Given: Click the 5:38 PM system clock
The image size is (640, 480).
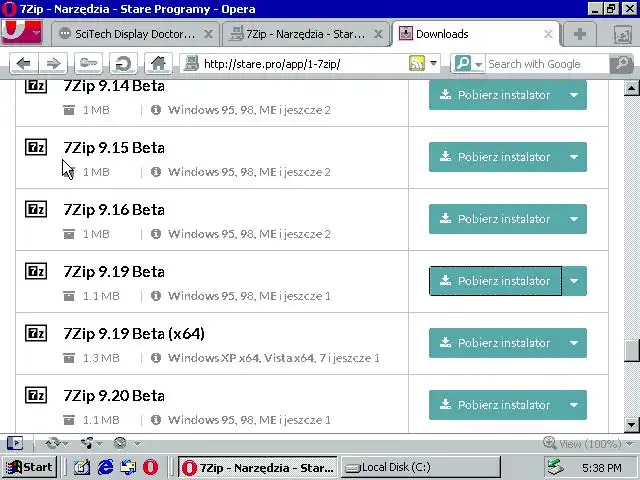Looking at the screenshot, I should point(602,468).
